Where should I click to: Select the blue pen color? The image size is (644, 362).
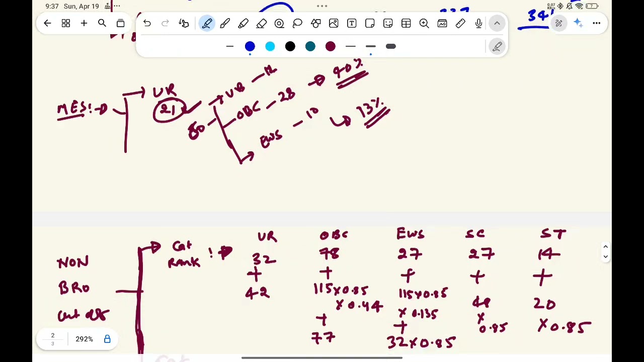(x=250, y=47)
